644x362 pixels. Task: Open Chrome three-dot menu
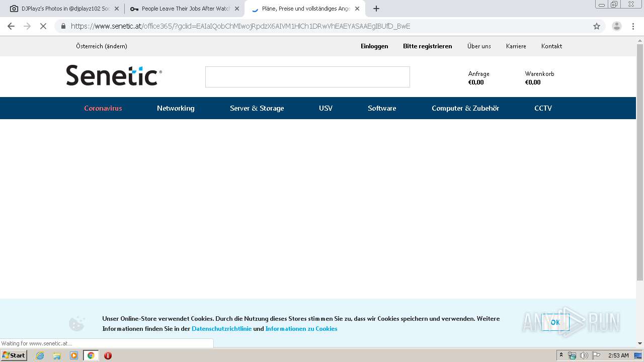(x=634, y=26)
